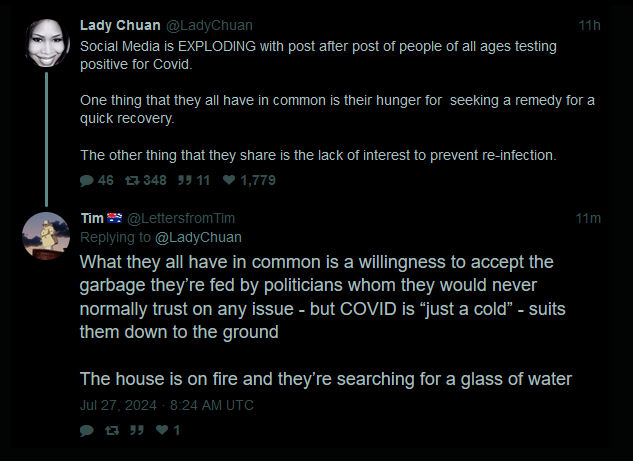The height and width of the screenshot is (461, 633).
Task: Click reply icon on Tim's tweet
Action: point(87,430)
